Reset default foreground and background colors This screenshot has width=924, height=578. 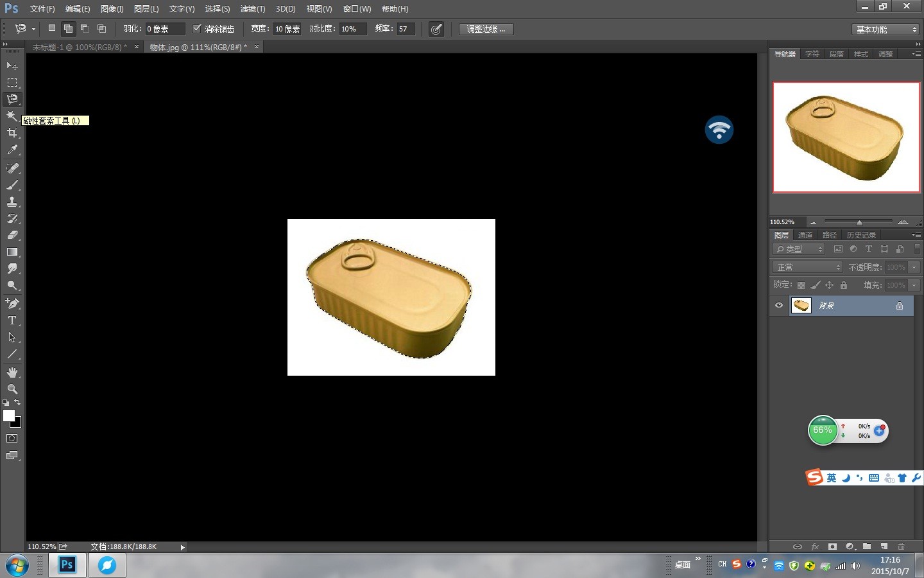(6, 403)
